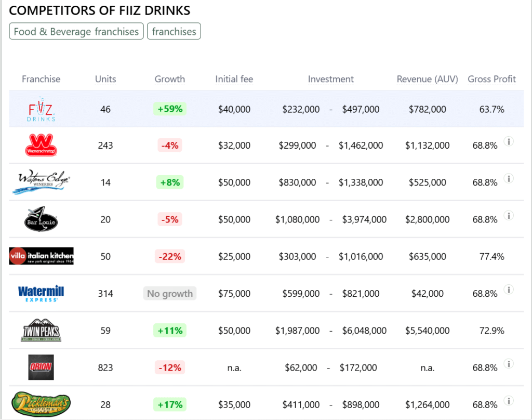Click the +59% growth badge
Viewport: 532px width, 420px height.
coord(170,109)
